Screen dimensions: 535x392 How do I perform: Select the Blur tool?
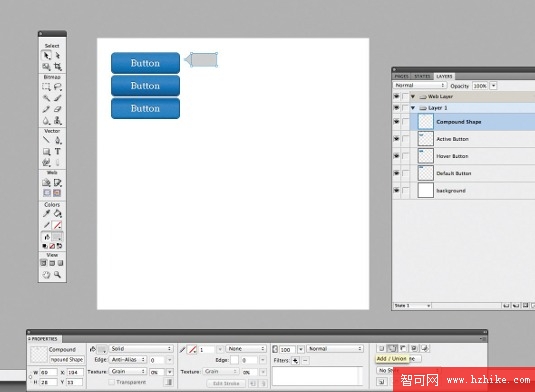[46, 120]
